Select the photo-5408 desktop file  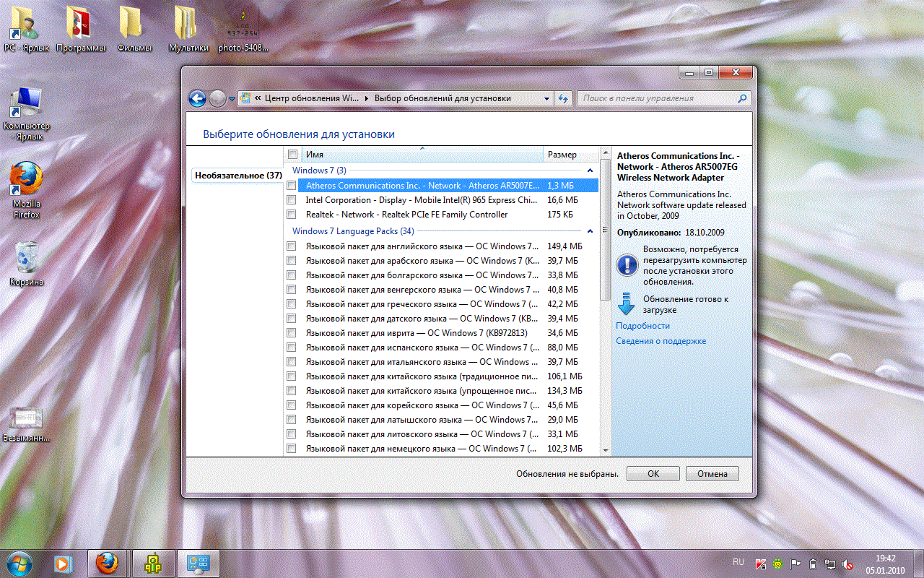243,28
